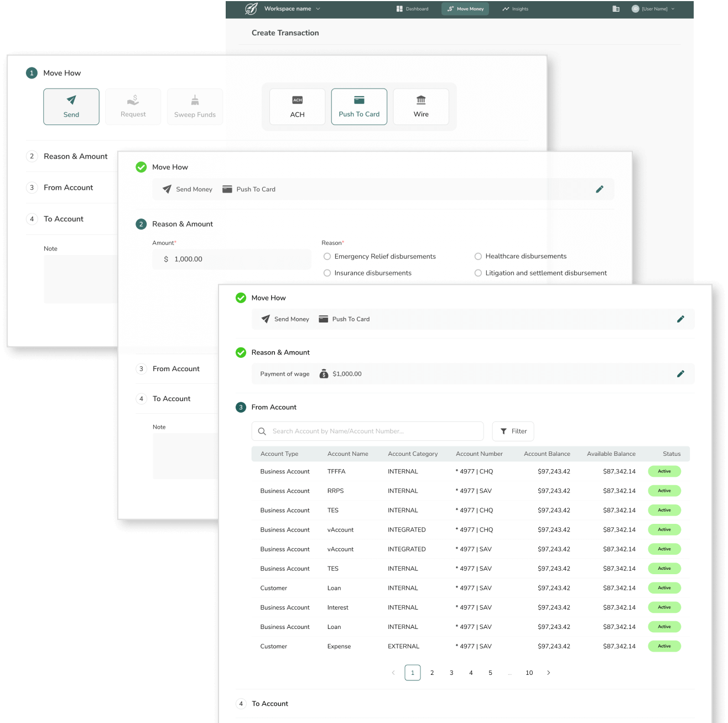The height and width of the screenshot is (723, 728).
Task: Select the Wire bank transfer option
Action: pyautogui.click(x=421, y=107)
